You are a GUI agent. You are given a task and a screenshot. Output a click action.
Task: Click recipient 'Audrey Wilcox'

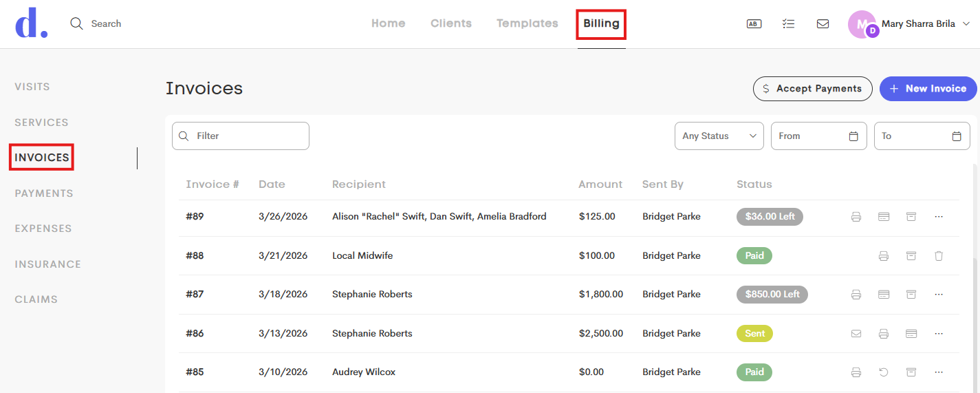364,372
